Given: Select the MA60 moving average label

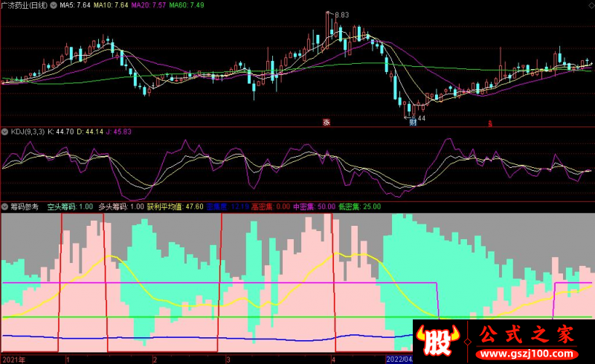Looking at the screenshot, I should pyautogui.click(x=187, y=5).
